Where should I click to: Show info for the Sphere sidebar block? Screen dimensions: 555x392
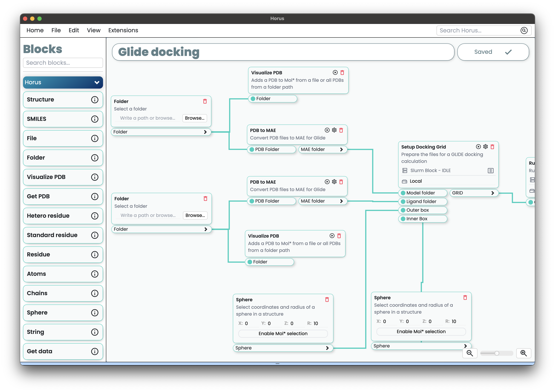pyautogui.click(x=95, y=313)
